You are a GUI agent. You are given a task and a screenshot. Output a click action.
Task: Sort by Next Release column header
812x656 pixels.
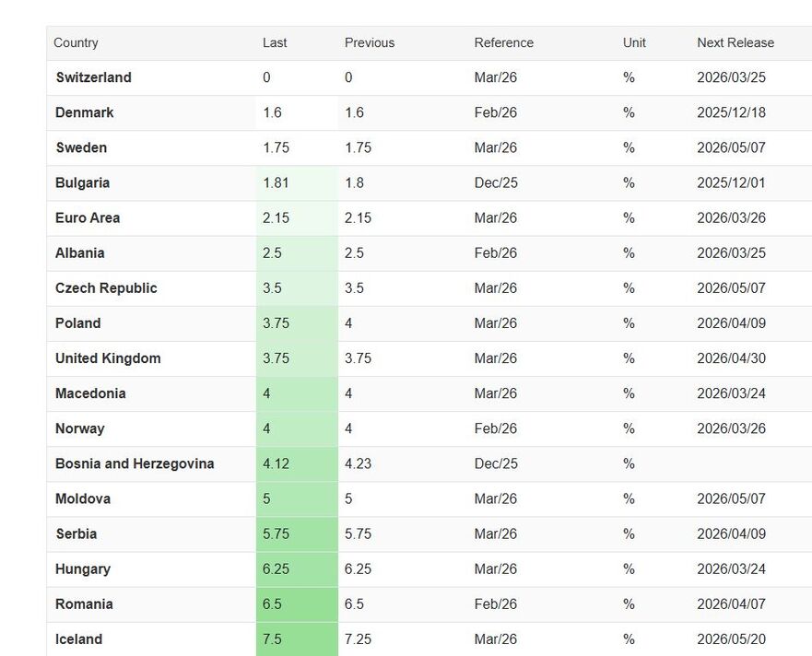[735, 43]
